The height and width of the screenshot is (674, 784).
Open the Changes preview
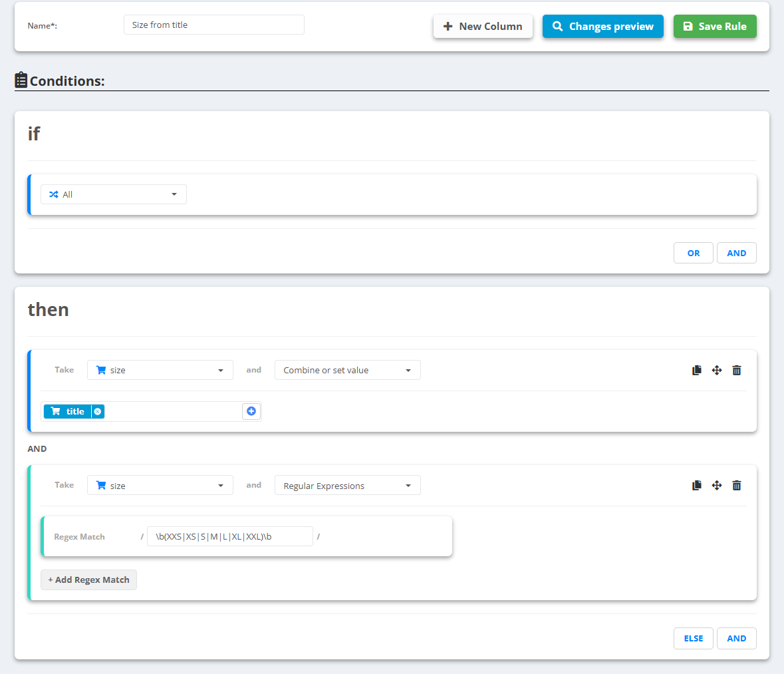click(602, 27)
